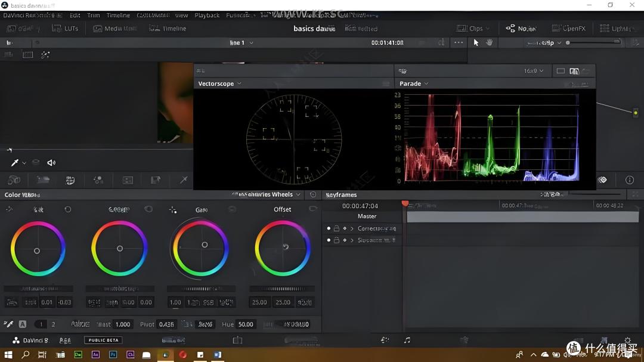Select the arrow pointer tool in viewer
Viewport: 644px width, 362px height.
(476, 42)
